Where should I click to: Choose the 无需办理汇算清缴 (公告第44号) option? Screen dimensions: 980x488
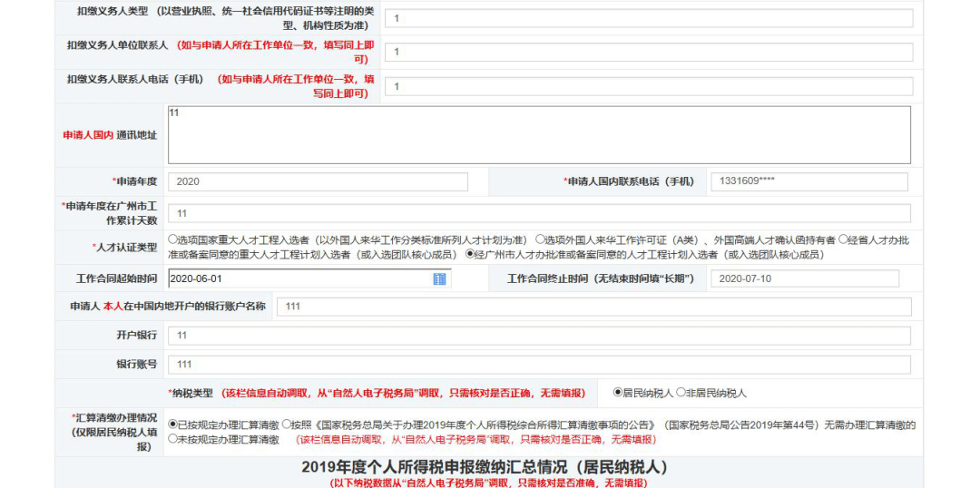[x=287, y=425]
